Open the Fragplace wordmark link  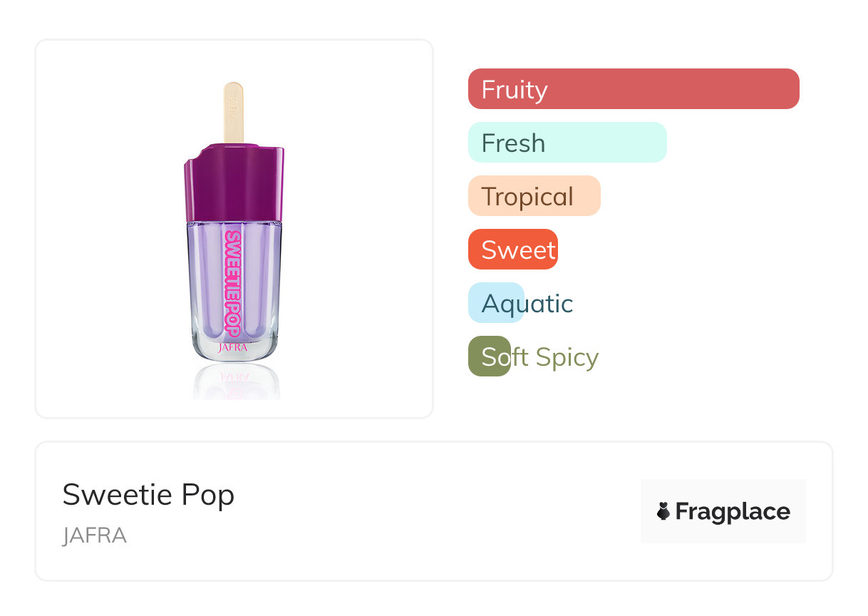point(732,511)
